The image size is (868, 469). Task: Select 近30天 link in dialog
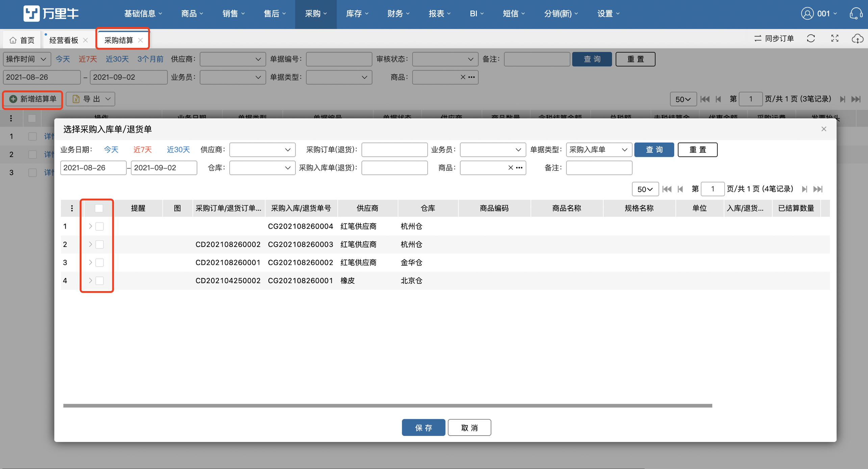[178, 150]
